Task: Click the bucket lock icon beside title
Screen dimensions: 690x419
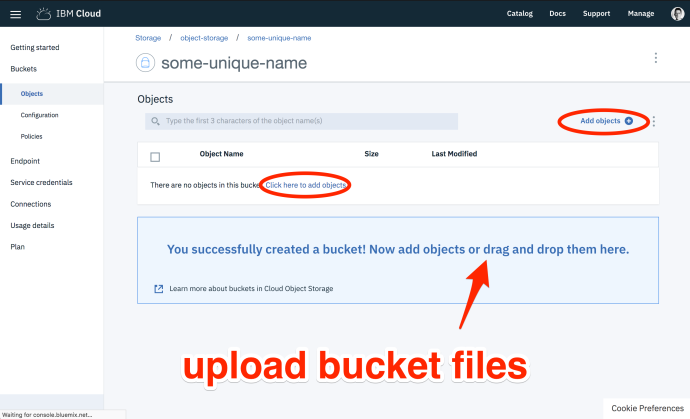Action: click(146, 63)
